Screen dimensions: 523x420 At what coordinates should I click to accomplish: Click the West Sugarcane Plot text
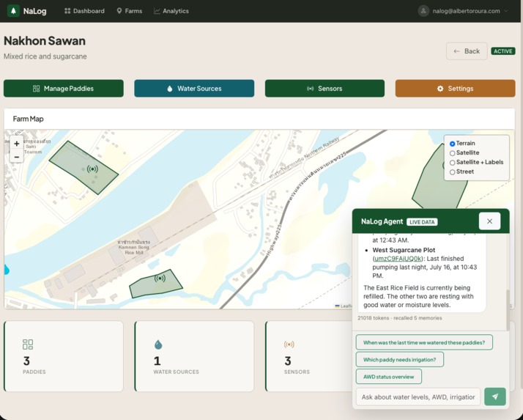click(404, 250)
